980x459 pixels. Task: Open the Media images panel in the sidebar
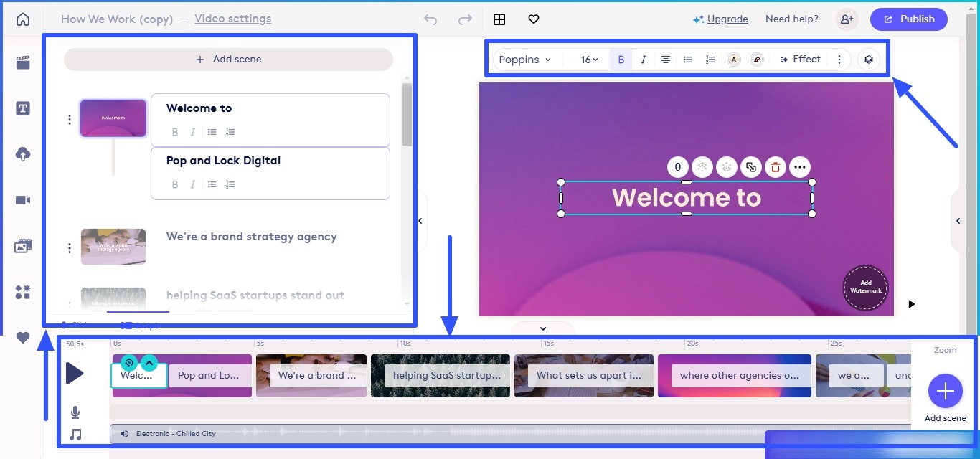[x=22, y=245]
